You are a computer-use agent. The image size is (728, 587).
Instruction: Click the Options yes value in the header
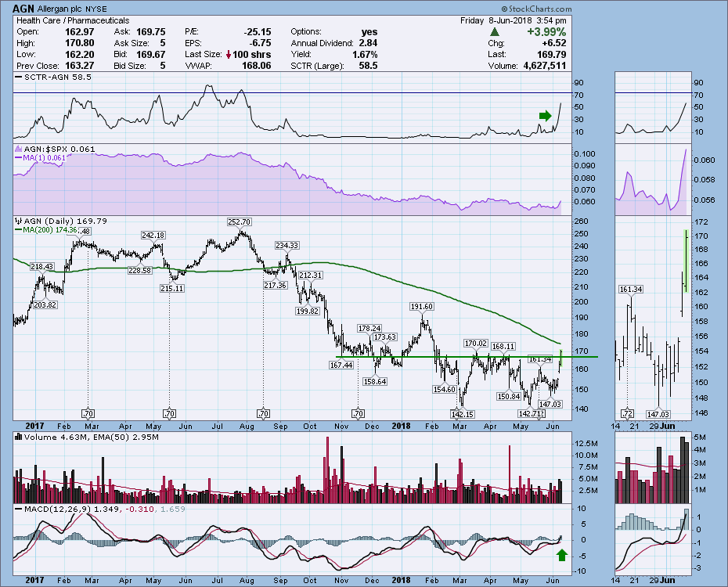pos(369,31)
